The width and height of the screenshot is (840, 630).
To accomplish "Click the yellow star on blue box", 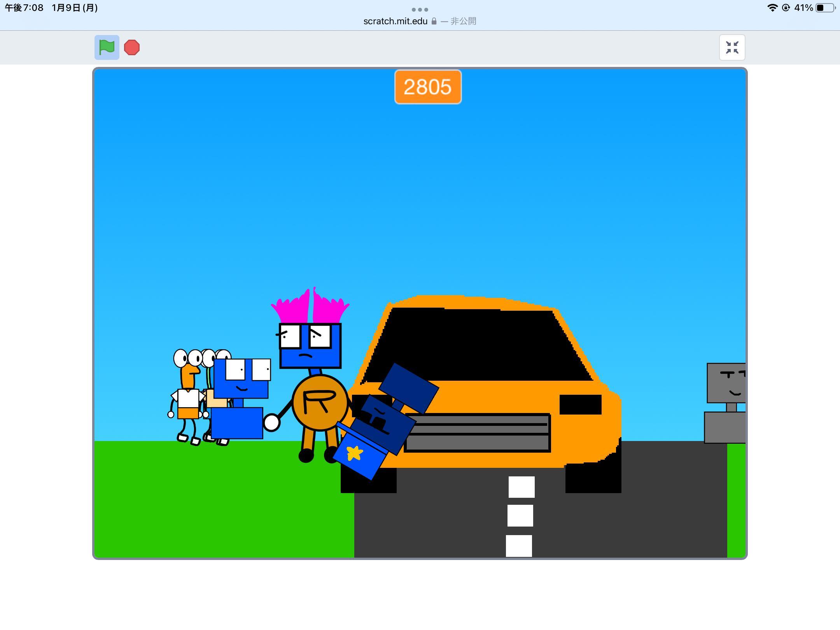I will pos(354,453).
